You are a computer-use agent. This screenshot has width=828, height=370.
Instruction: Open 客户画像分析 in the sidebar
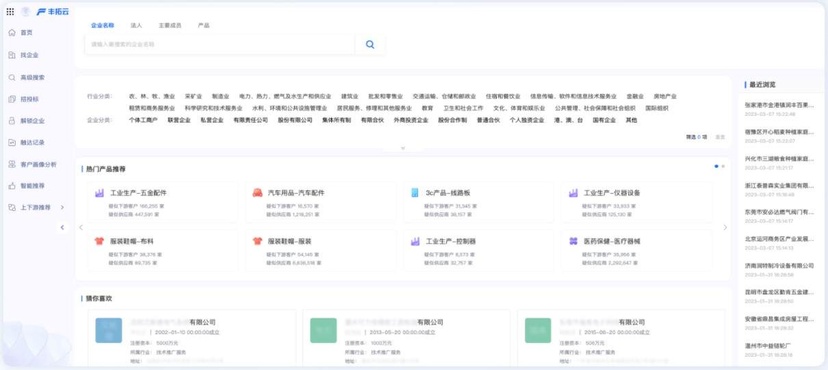(x=38, y=165)
